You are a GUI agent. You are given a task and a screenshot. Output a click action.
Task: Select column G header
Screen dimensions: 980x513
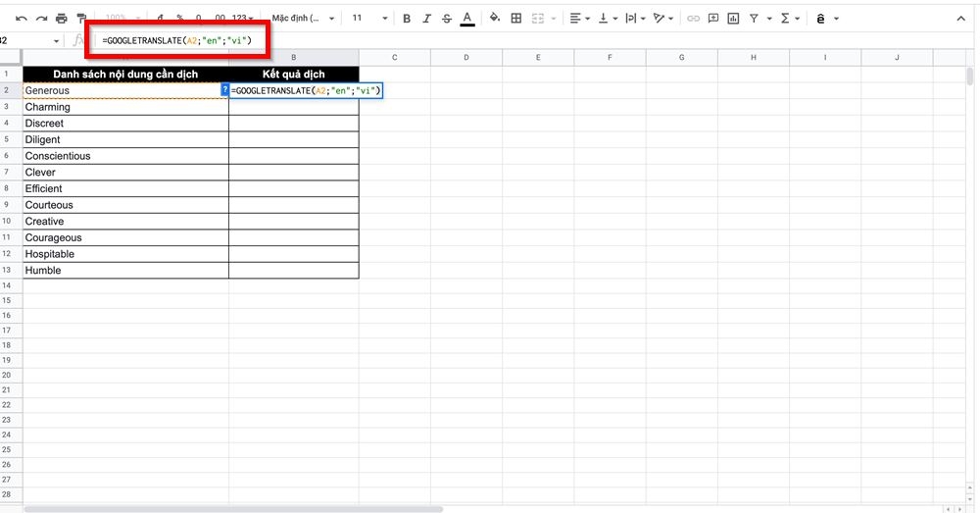tap(681, 58)
